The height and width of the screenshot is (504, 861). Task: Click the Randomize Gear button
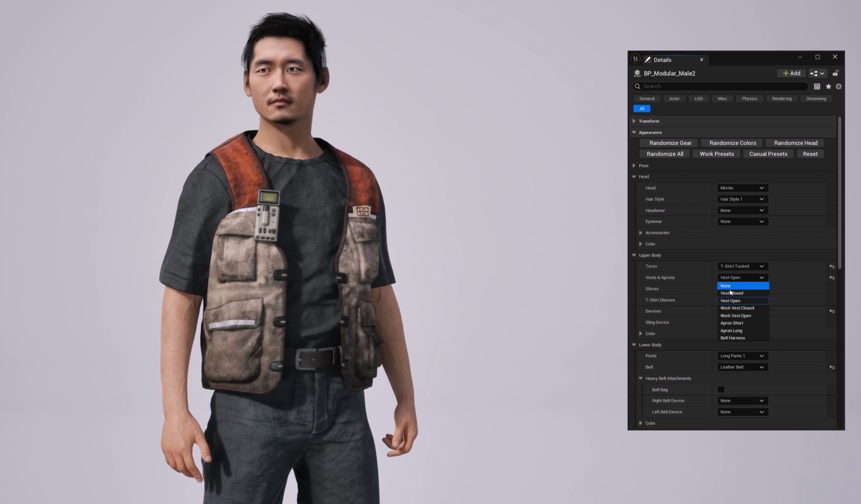tap(670, 143)
